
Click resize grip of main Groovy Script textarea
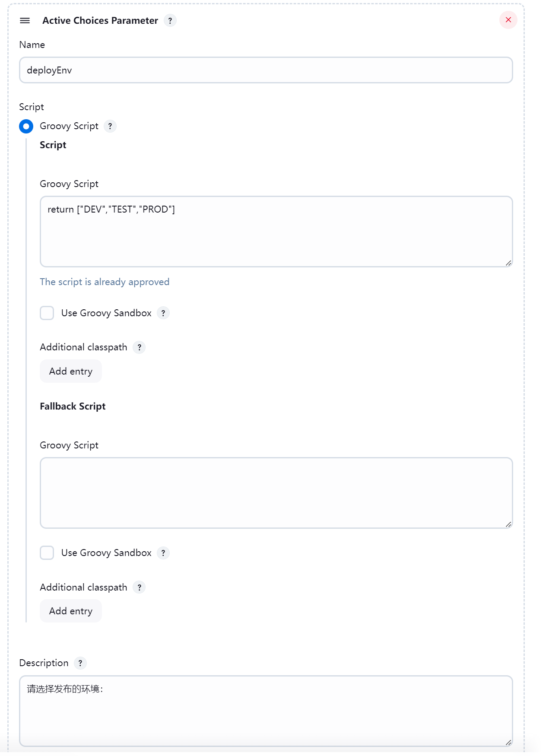(508, 263)
